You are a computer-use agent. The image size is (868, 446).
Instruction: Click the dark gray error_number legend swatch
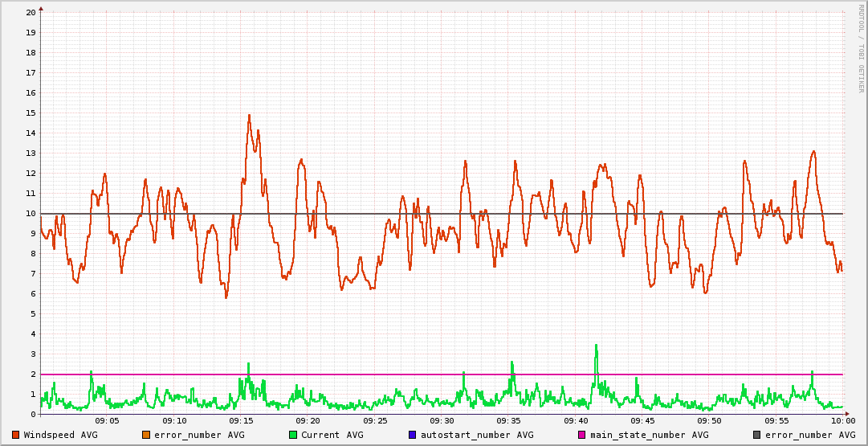(756, 435)
